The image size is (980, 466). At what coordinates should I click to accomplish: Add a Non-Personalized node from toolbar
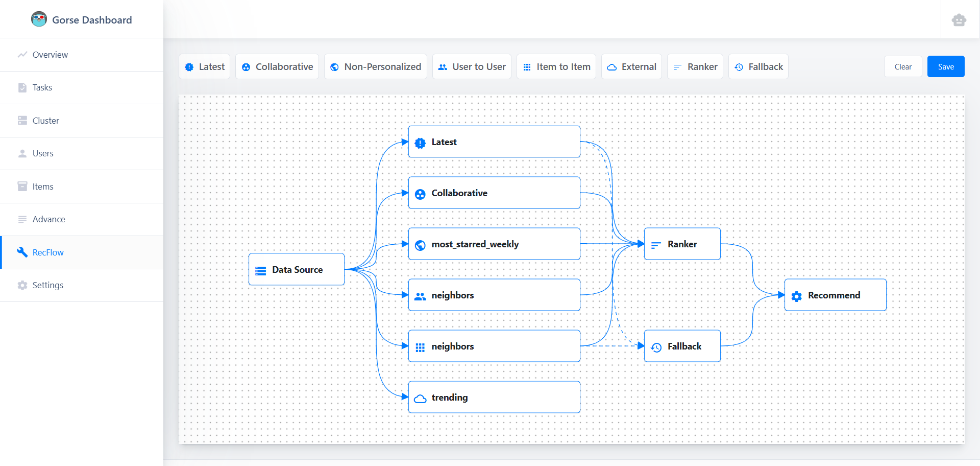point(376,67)
